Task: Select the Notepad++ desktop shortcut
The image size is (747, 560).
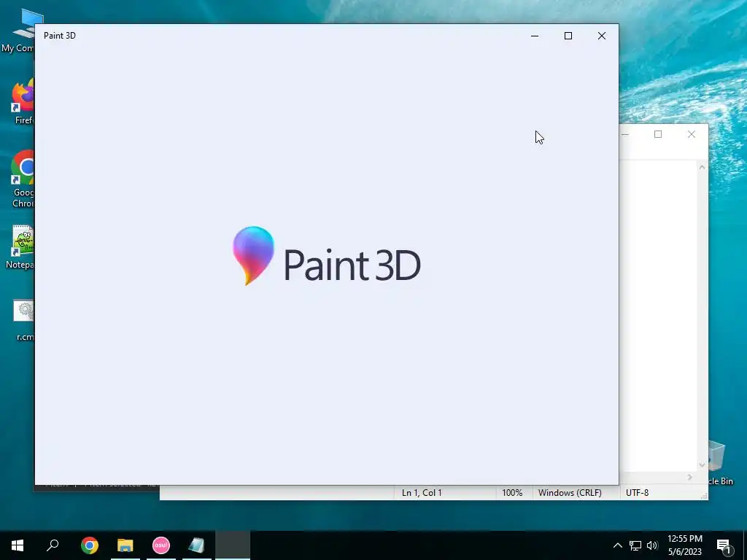Action: pyautogui.click(x=20, y=247)
